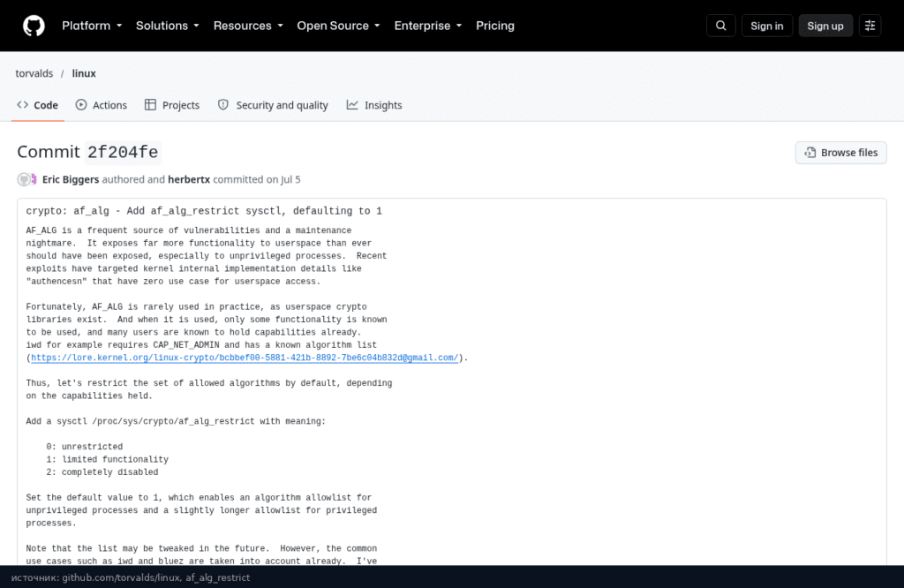Expand the Enterprise dropdown menu

(428, 26)
